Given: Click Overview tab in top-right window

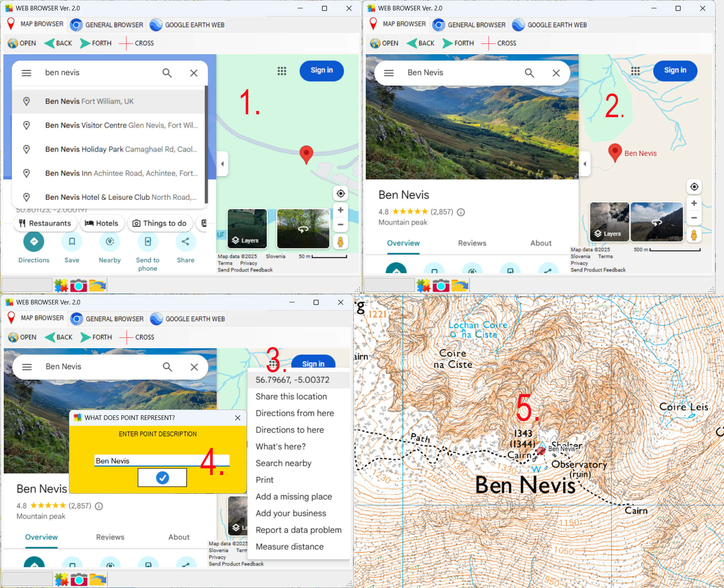Looking at the screenshot, I should click(x=403, y=243).
